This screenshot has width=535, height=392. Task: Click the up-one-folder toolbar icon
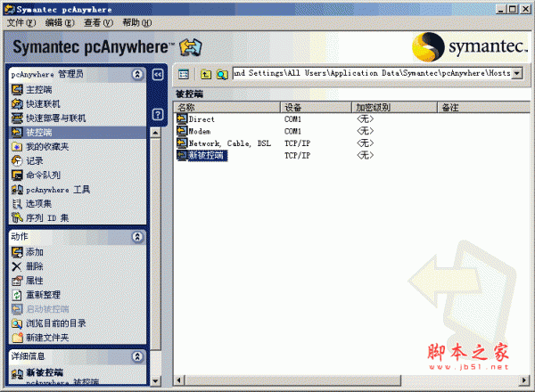coord(206,74)
